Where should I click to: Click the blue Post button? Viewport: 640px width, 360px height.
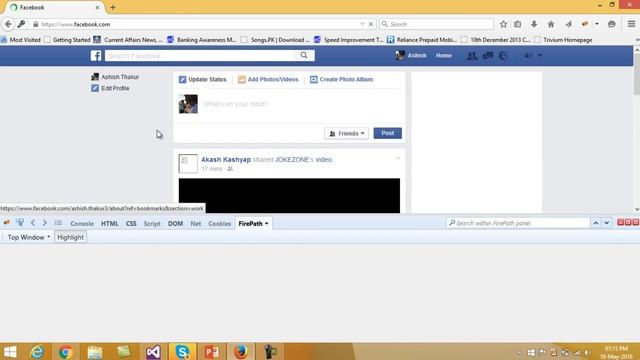387,133
